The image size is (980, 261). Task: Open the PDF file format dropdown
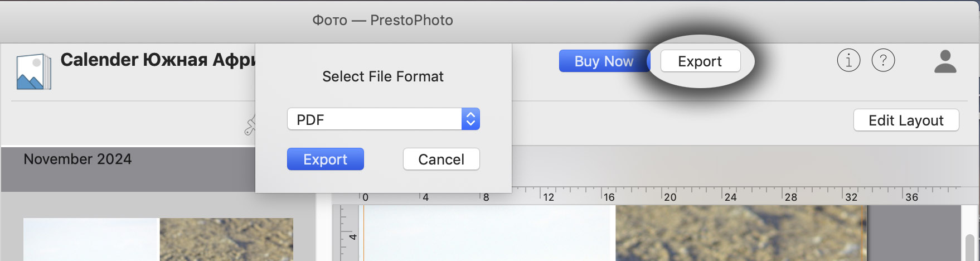pyautogui.click(x=383, y=119)
